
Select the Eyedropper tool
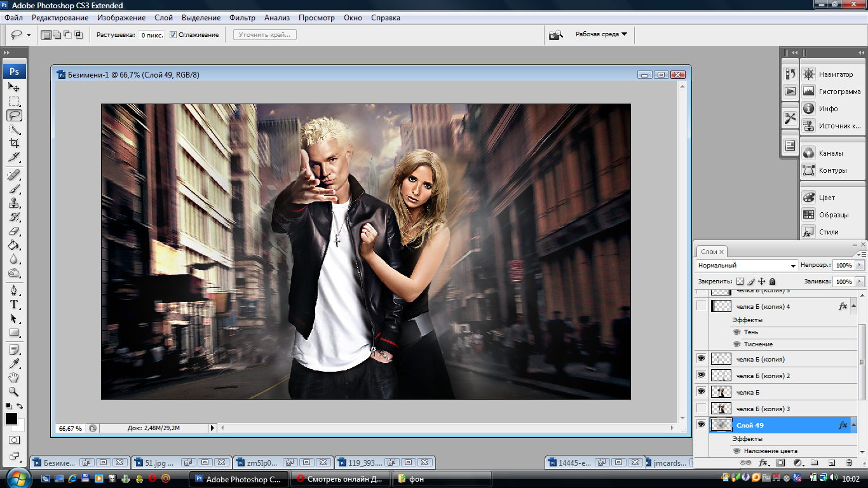14,364
